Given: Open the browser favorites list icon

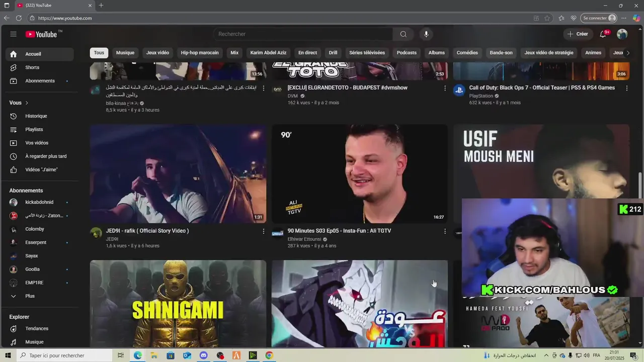Looking at the screenshot, I should [561, 18].
